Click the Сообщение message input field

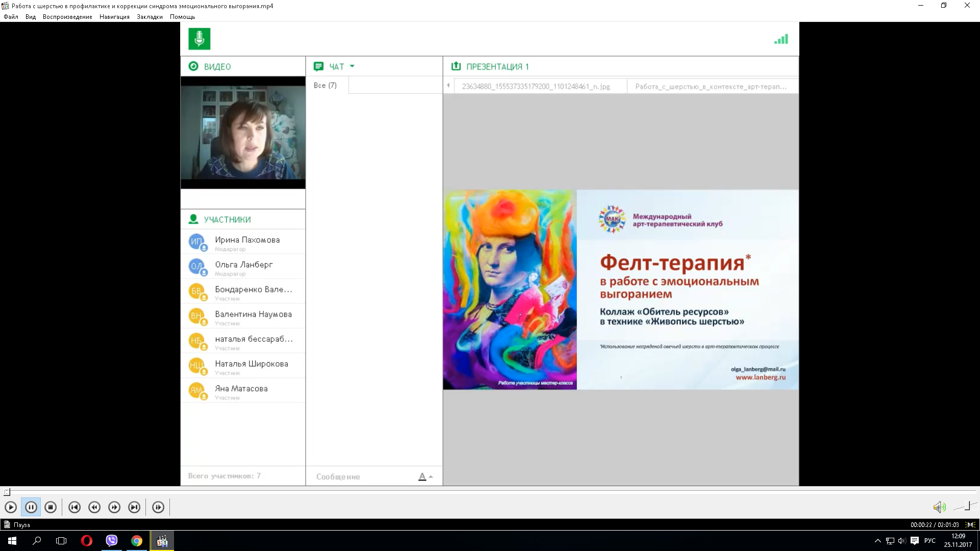(x=362, y=477)
